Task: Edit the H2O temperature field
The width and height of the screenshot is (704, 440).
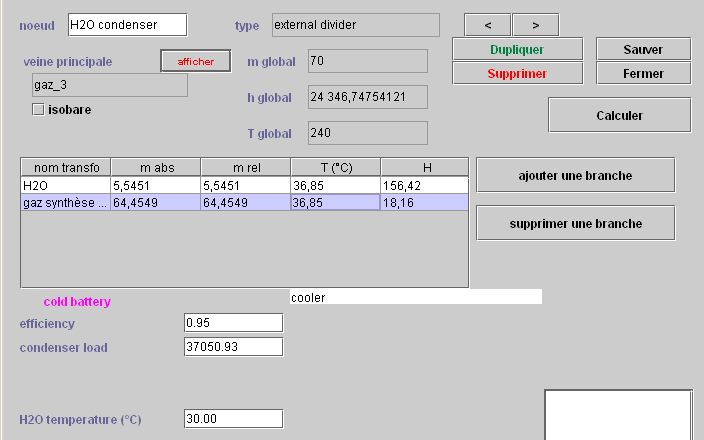Action: tap(233, 419)
